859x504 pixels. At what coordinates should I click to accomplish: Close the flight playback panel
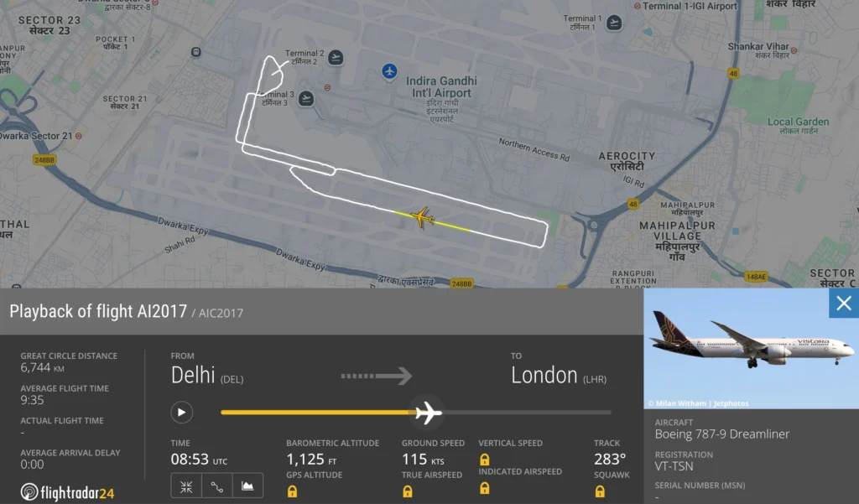coord(844,303)
